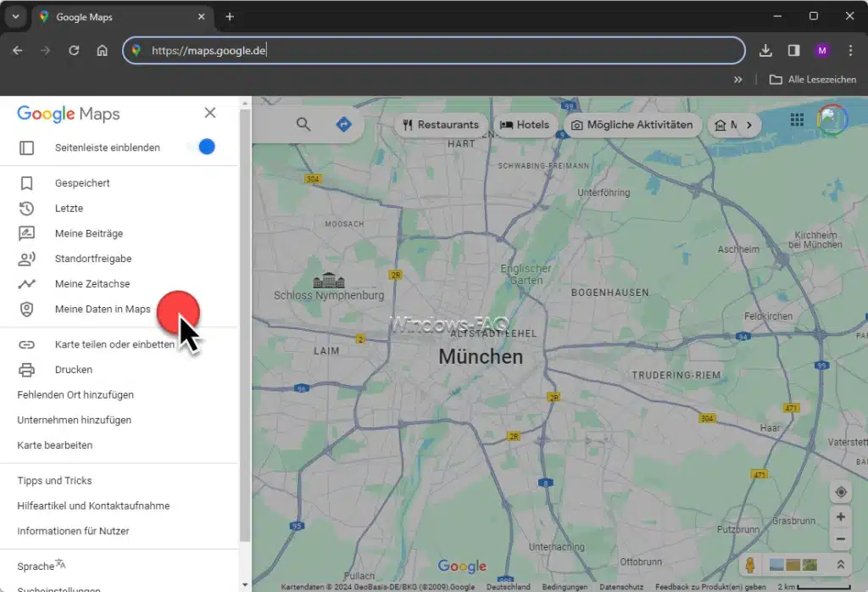Click the sidebar panel icon next to Seitenleiste einblenden
868x592 pixels.
[x=26, y=148]
